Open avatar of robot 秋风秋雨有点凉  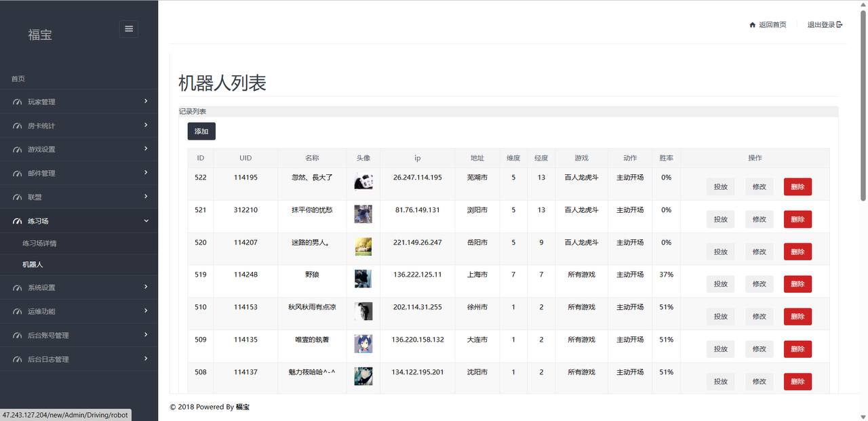(x=363, y=311)
